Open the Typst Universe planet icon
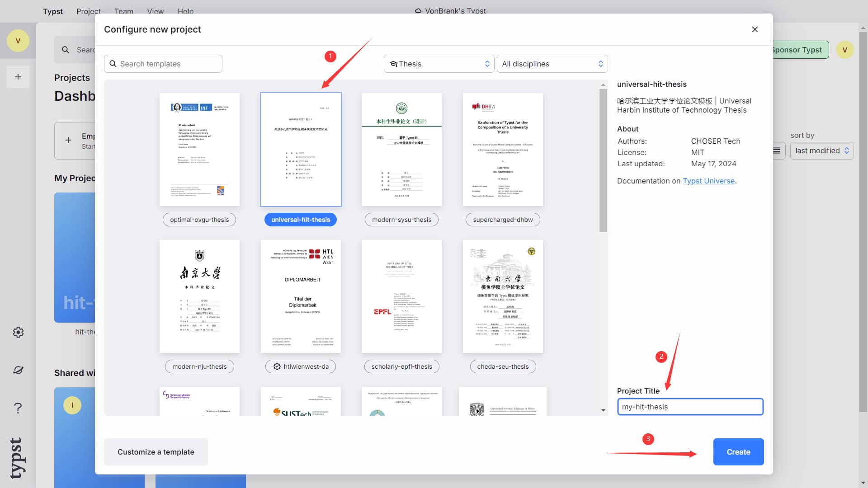 [x=18, y=370]
